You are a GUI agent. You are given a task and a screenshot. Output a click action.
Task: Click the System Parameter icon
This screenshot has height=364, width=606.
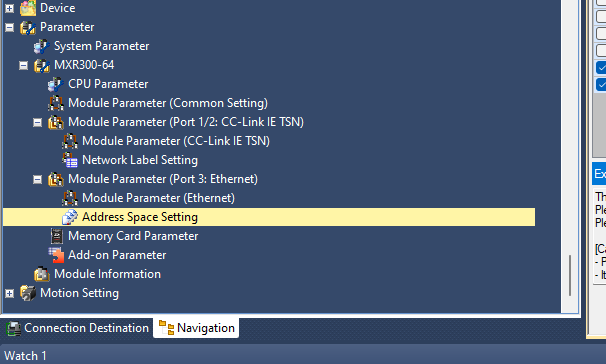coord(41,46)
